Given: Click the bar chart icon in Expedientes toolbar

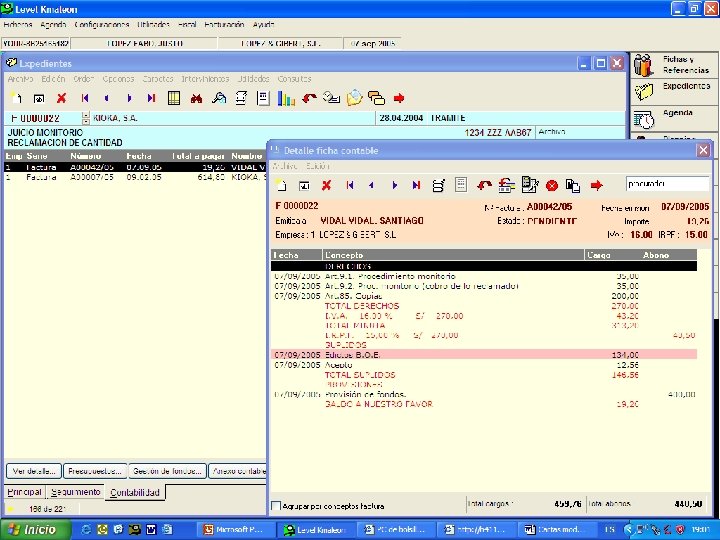Looking at the screenshot, I should pyautogui.click(x=286, y=98).
